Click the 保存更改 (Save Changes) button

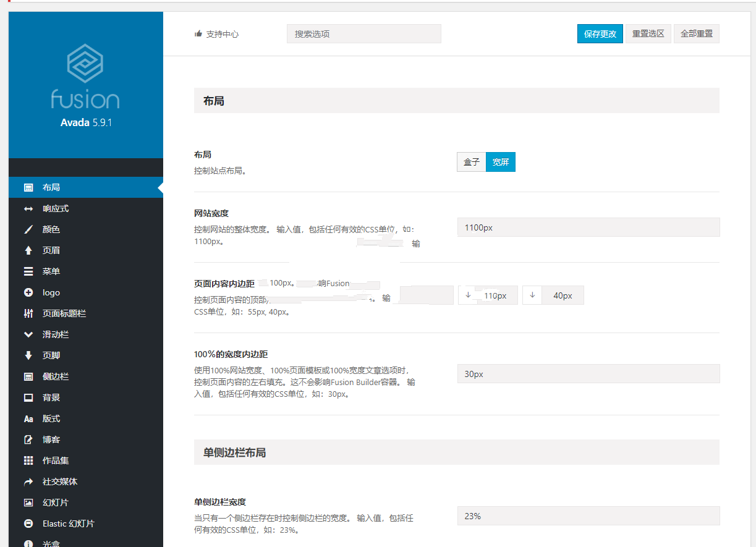pyautogui.click(x=600, y=33)
